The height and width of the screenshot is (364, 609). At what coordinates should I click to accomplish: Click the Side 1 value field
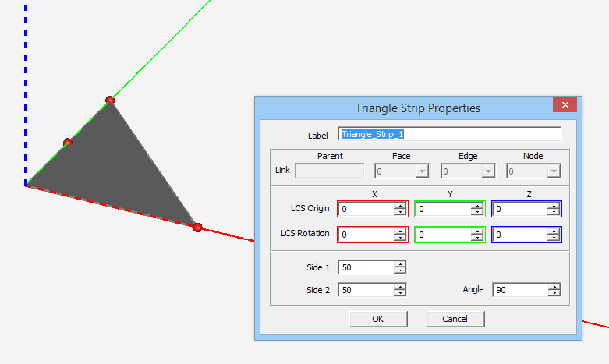coord(366,267)
